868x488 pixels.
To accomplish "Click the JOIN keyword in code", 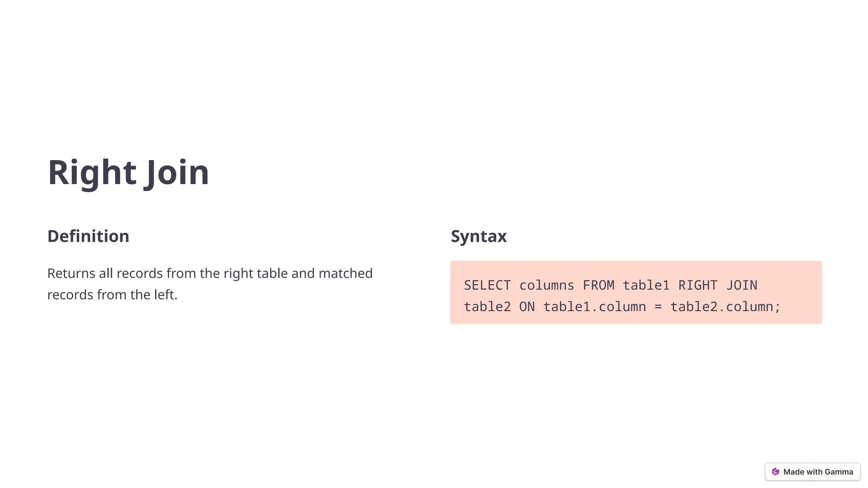I will [x=742, y=285].
